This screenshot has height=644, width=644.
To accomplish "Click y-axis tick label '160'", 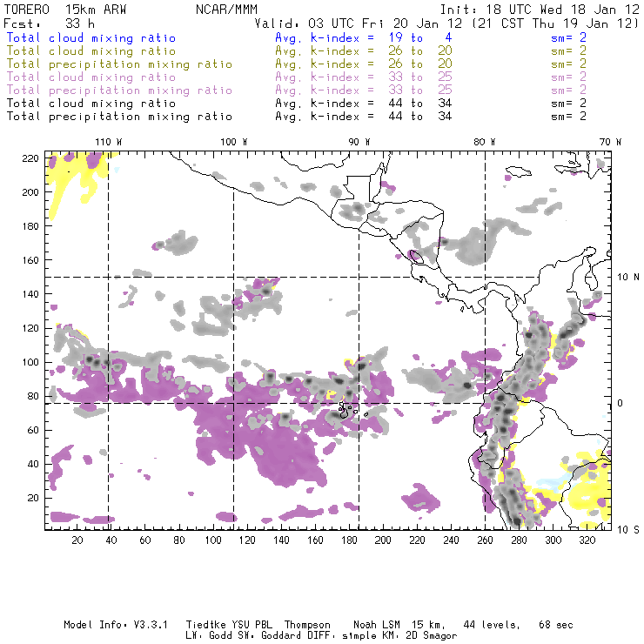I will [30, 260].
